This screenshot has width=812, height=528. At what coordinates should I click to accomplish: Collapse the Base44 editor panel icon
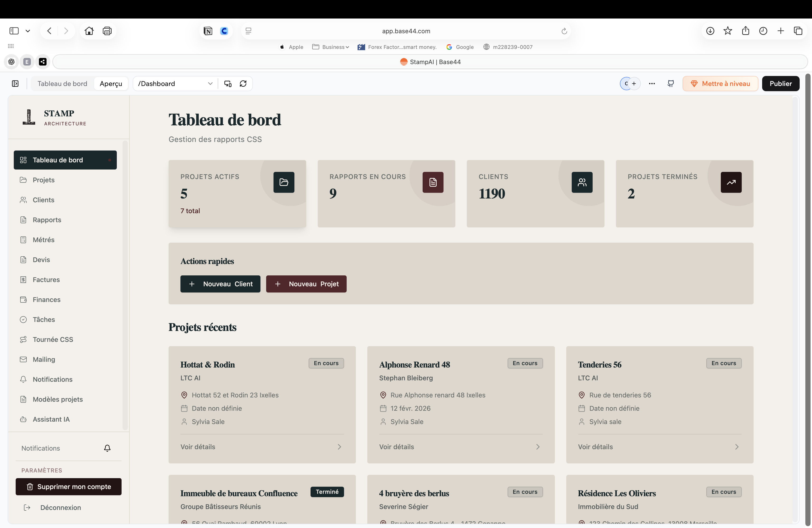(x=15, y=84)
